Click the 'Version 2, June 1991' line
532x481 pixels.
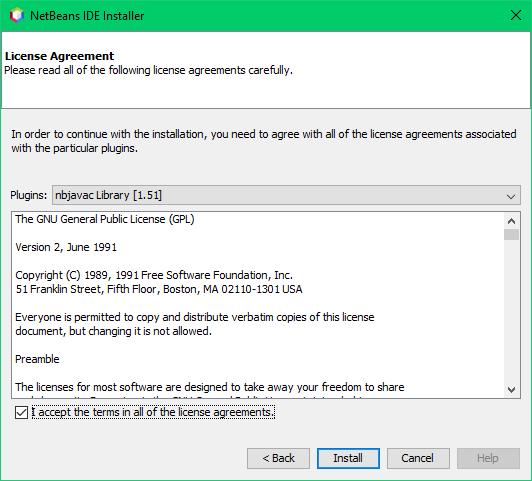coord(66,247)
